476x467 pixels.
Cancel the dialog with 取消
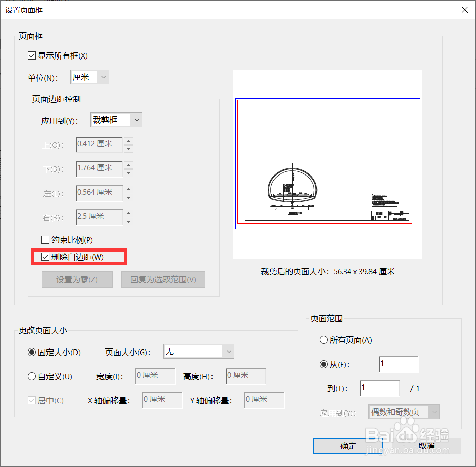tap(427, 446)
